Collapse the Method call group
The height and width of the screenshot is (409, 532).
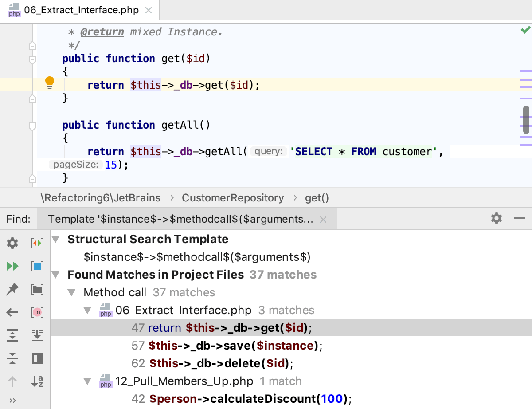pos(71,293)
